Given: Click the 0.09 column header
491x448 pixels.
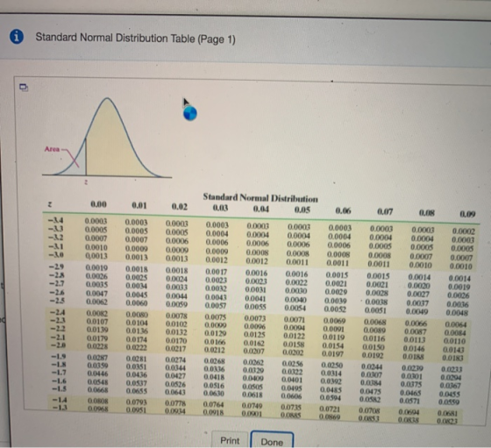Looking at the screenshot, I should 467,214.
